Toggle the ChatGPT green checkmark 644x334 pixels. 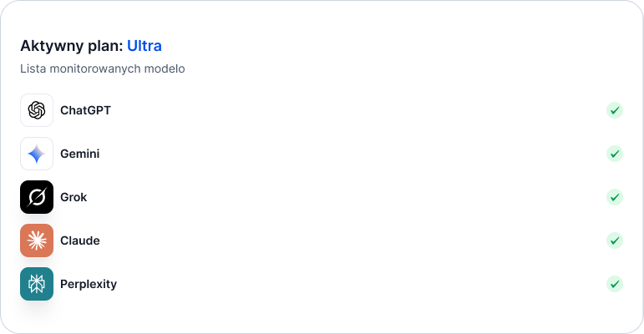(615, 110)
